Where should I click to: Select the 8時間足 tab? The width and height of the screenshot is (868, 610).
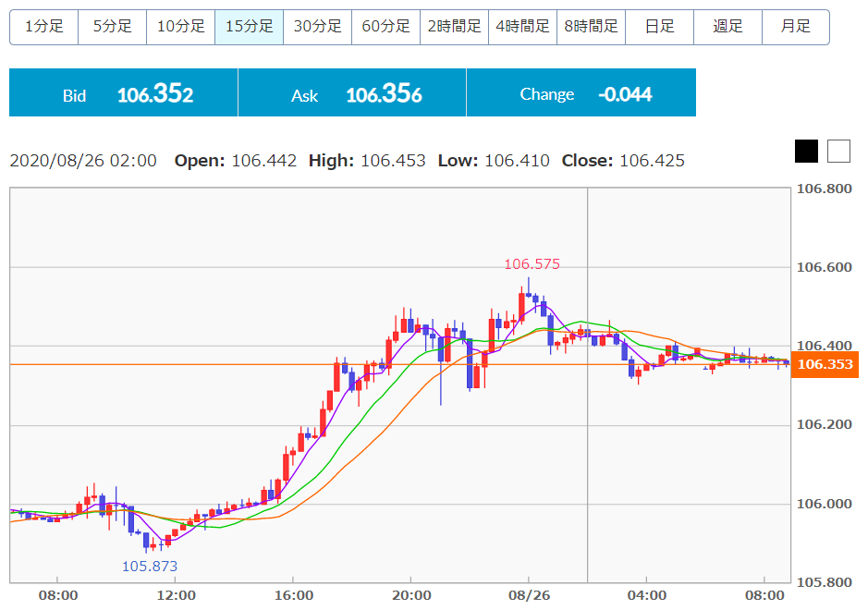(591, 27)
